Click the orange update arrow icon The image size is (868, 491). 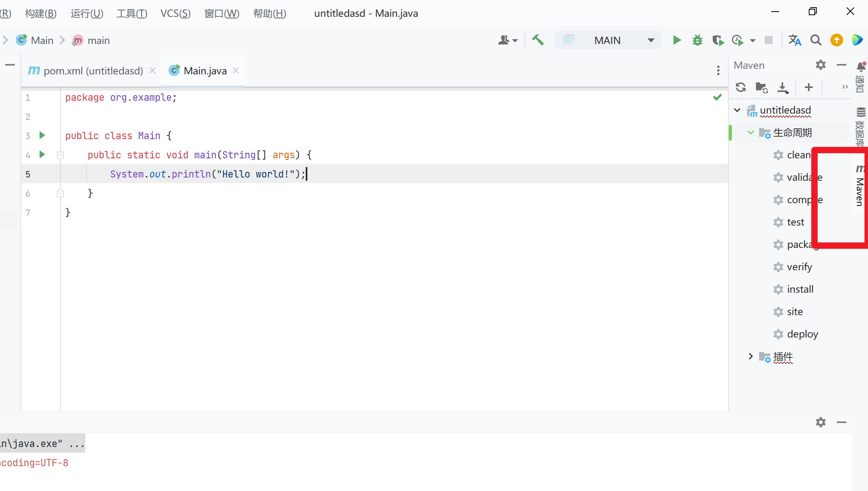coord(837,40)
